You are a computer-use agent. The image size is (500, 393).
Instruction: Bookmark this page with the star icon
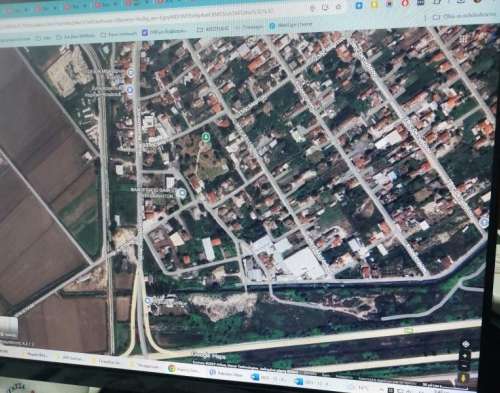(x=339, y=7)
